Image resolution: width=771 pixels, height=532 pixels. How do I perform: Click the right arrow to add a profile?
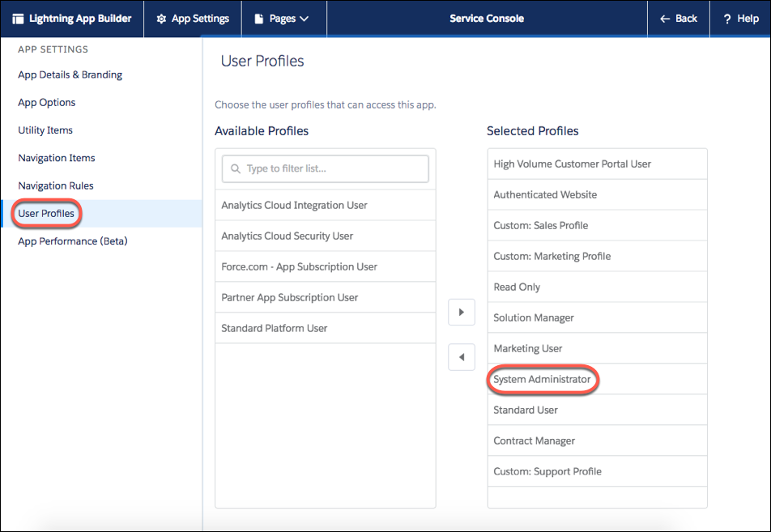[461, 312]
